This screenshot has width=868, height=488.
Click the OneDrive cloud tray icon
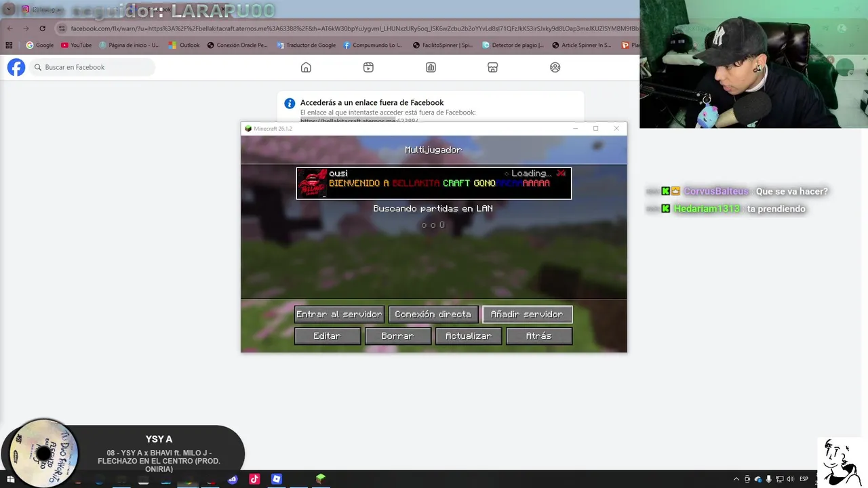click(x=758, y=479)
